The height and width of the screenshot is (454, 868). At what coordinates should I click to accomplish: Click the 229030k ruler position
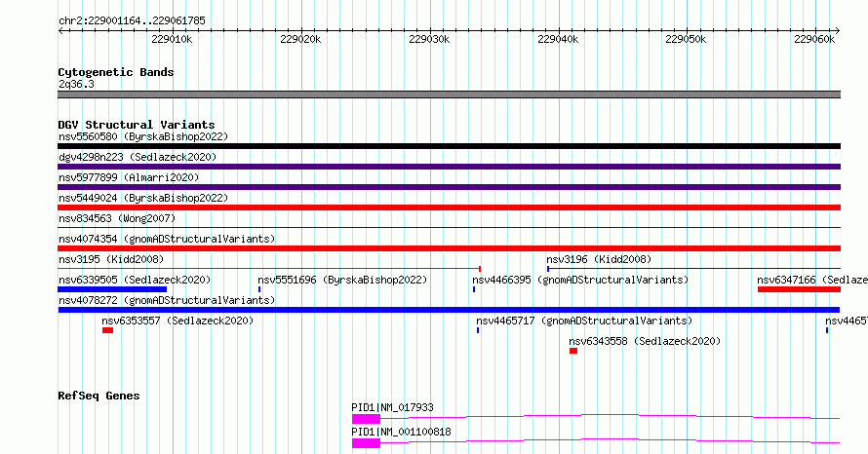click(429, 39)
